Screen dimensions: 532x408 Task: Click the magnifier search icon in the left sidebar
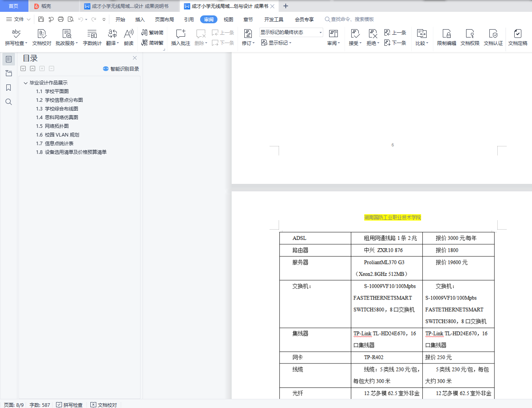pyautogui.click(x=9, y=102)
